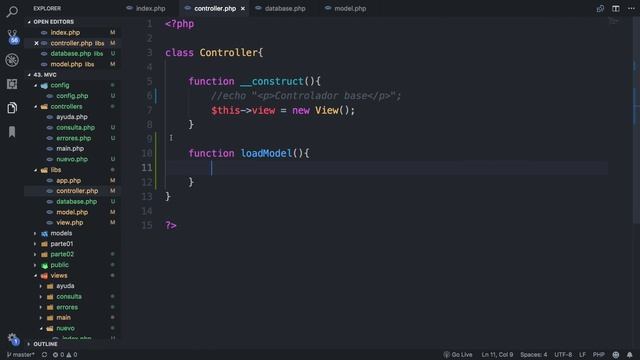The height and width of the screenshot is (360, 640).
Task: Click the open changes icon in editor toolbar
Action: [600, 9]
